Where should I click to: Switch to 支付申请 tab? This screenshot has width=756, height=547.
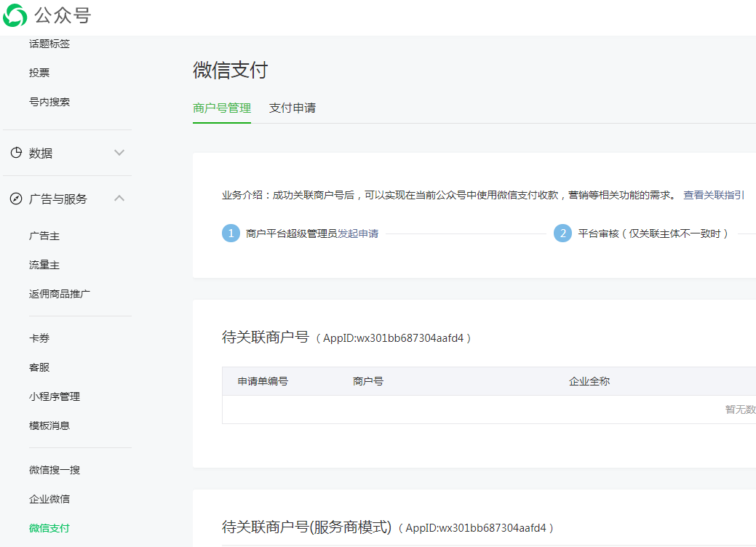pos(293,108)
